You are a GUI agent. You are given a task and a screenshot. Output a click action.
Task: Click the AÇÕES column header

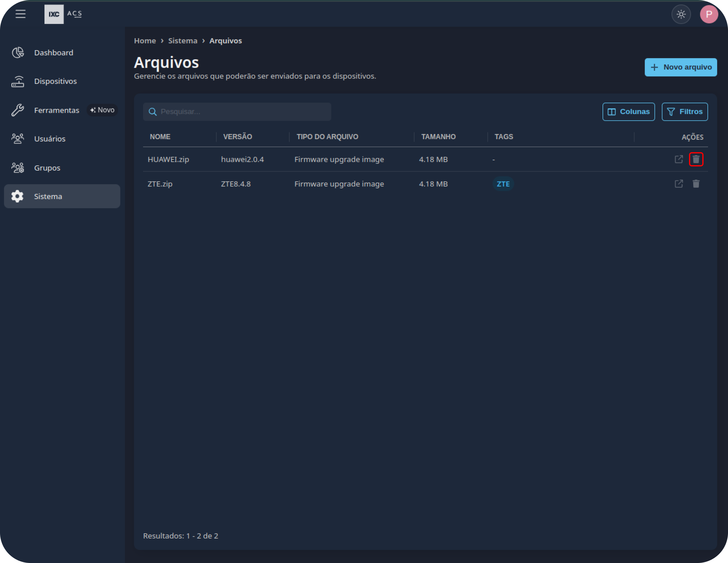(692, 137)
